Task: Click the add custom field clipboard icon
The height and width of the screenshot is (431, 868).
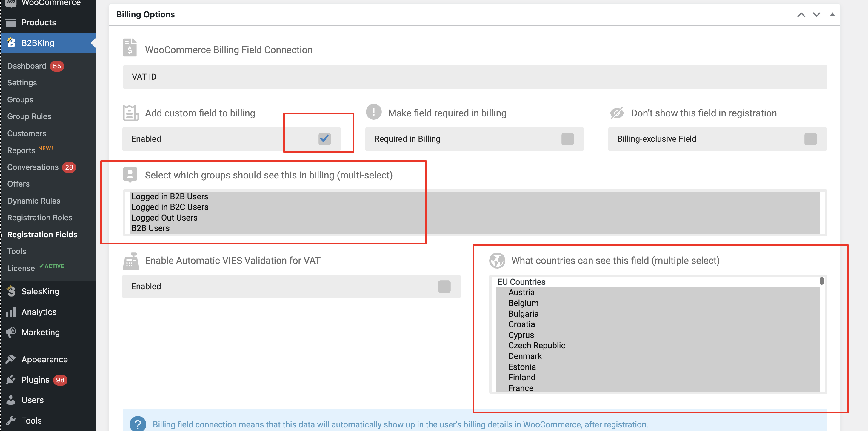Action: pos(131,113)
